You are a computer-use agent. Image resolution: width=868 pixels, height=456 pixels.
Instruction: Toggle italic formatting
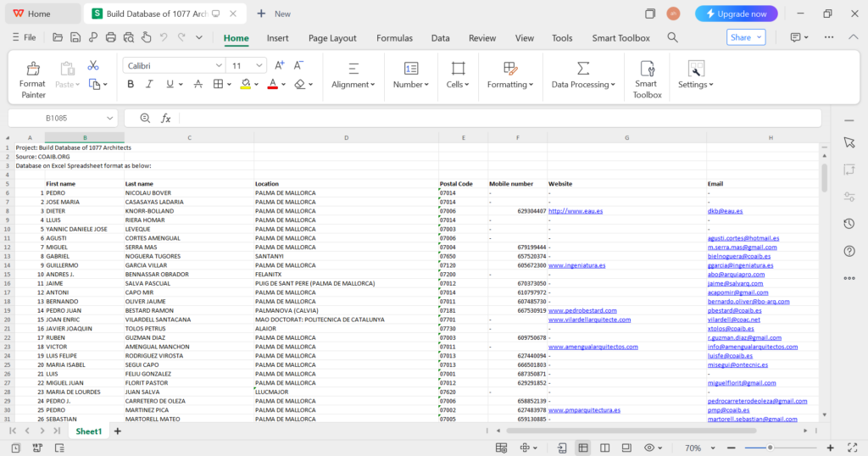coord(149,84)
